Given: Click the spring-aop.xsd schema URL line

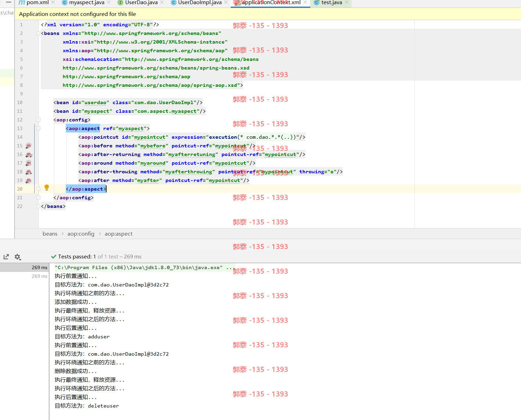Looking at the screenshot, I should pyautogui.click(x=153, y=85).
